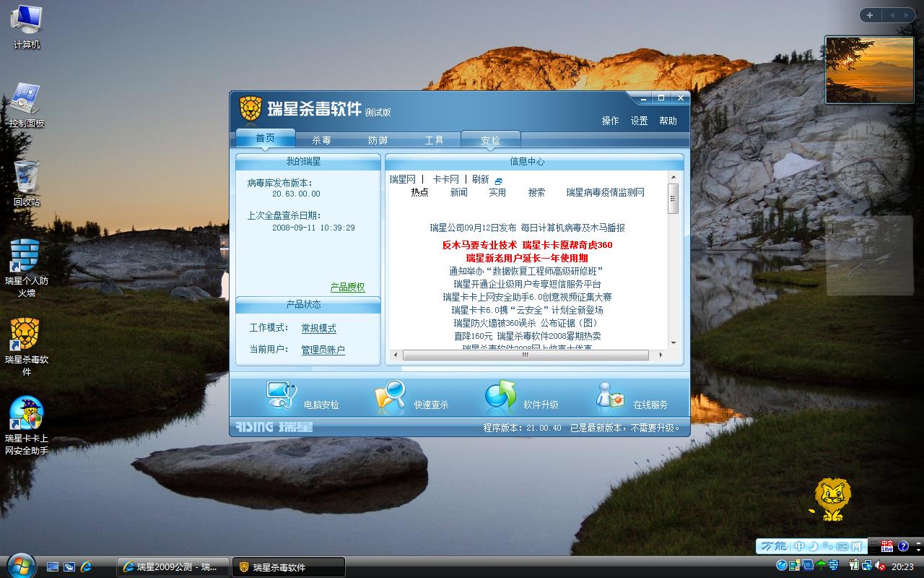Click the 电脑安检 computer checkup icon

[282, 395]
